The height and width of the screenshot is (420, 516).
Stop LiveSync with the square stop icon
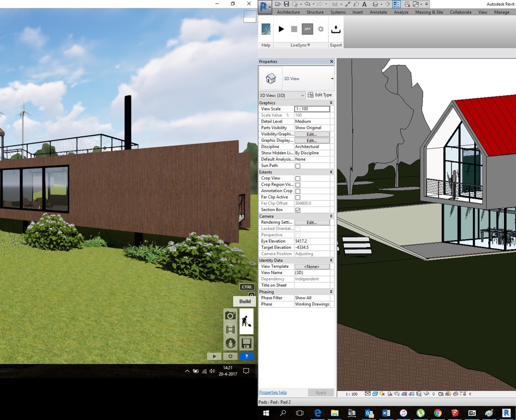pos(294,29)
